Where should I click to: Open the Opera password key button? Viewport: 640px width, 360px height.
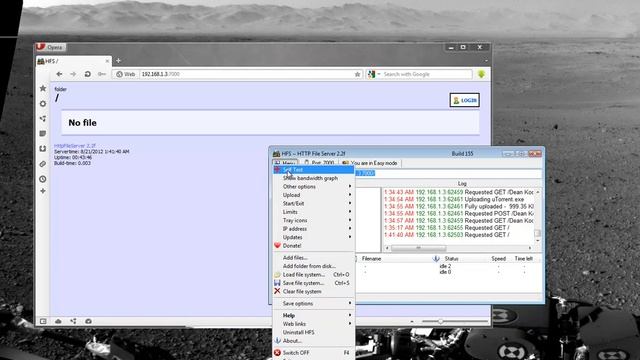click(102, 74)
